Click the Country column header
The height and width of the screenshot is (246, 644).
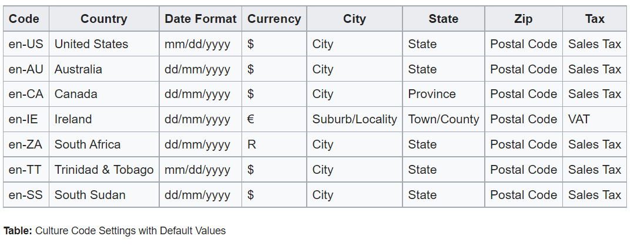click(x=103, y=19)
